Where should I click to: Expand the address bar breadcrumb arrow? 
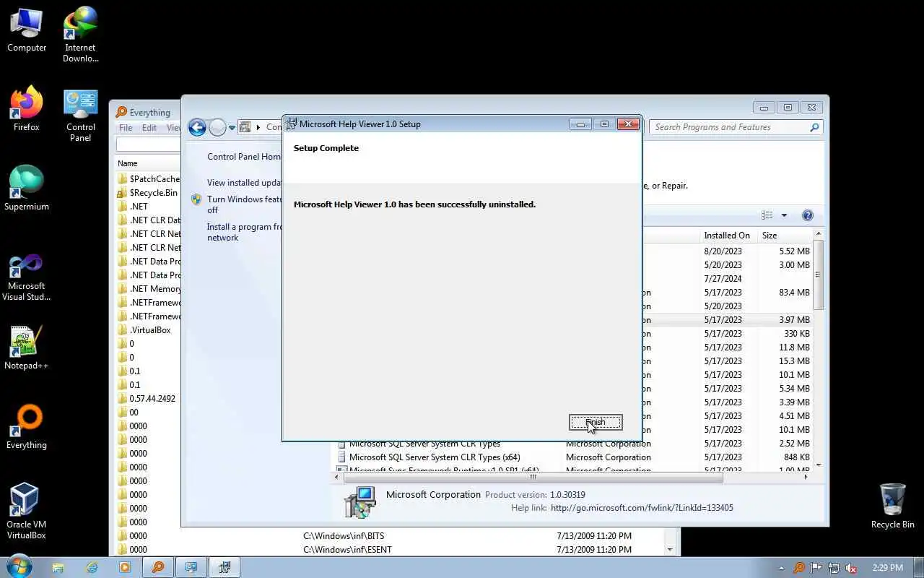(x=258, y=127)
